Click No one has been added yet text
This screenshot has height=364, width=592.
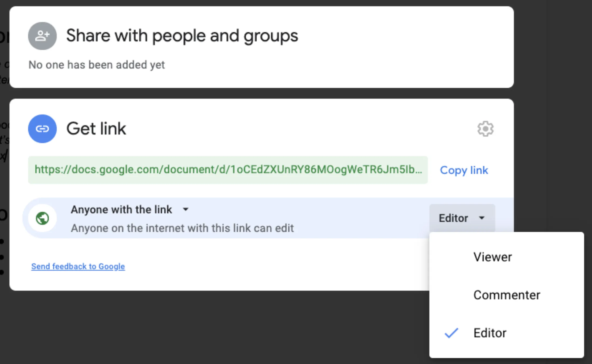pyautogui.click(x=97, y=65)
